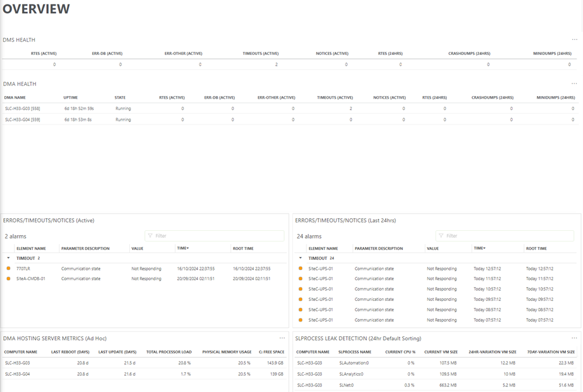Select SLC-H33-G03 [558] row in DMA HEALTH
This screenshot has width=583, height=392.
pos(289,108)
